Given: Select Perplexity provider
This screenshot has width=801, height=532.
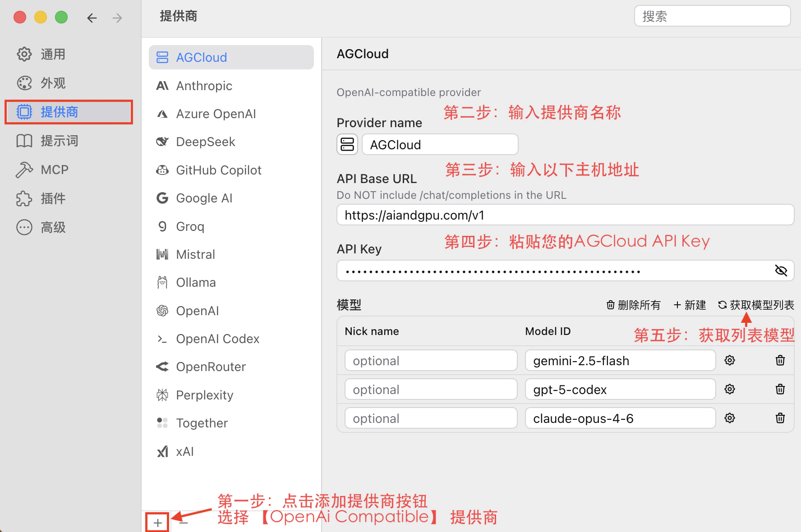Looking at the screenshot, I should click(x=231, y=395).
